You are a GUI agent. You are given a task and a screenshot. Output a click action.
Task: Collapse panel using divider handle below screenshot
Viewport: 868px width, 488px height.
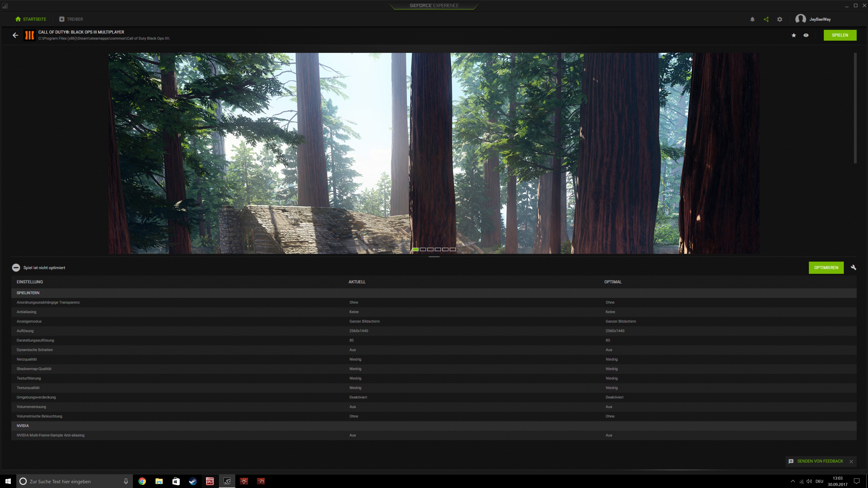pyautogui.click(x=434, y=257)
